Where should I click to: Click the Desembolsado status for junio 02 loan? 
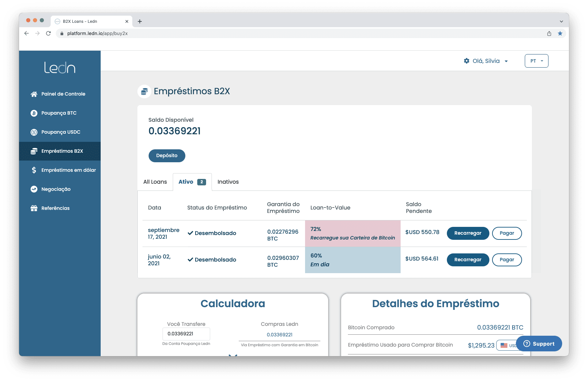tap(212, 260)
